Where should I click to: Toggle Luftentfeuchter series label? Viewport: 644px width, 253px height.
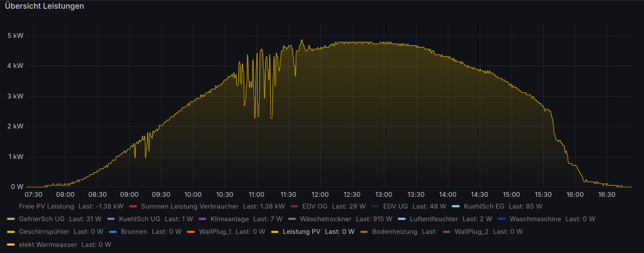434,219
